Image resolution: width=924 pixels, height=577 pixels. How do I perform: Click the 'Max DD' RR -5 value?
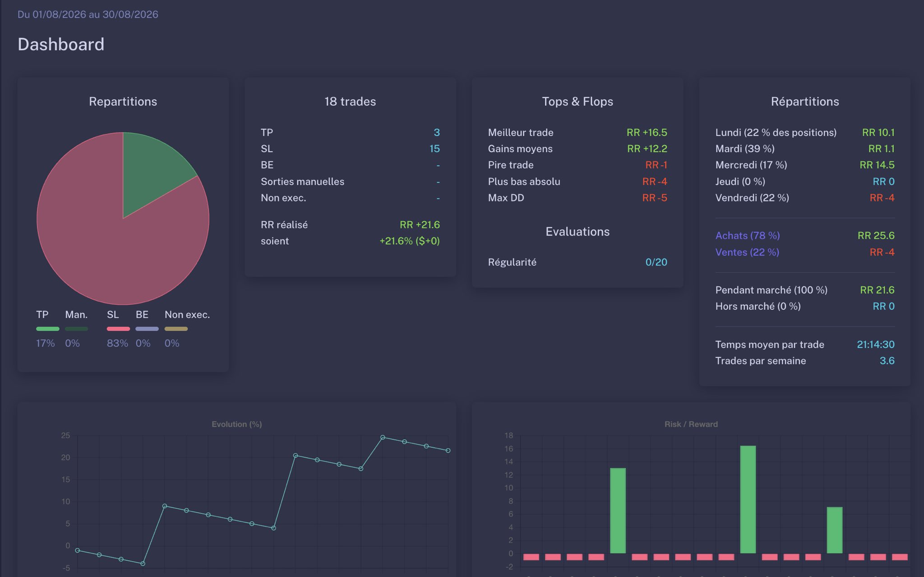point(655,198)
